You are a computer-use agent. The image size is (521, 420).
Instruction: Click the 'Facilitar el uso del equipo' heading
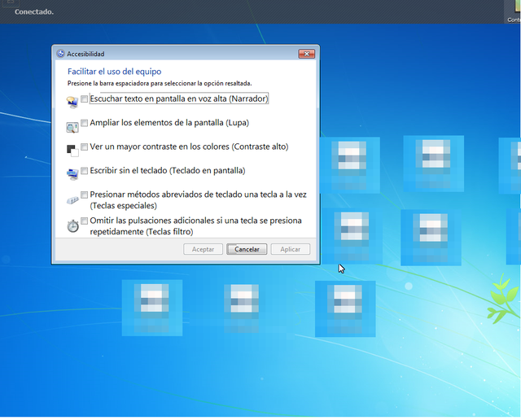coord(114,72)
